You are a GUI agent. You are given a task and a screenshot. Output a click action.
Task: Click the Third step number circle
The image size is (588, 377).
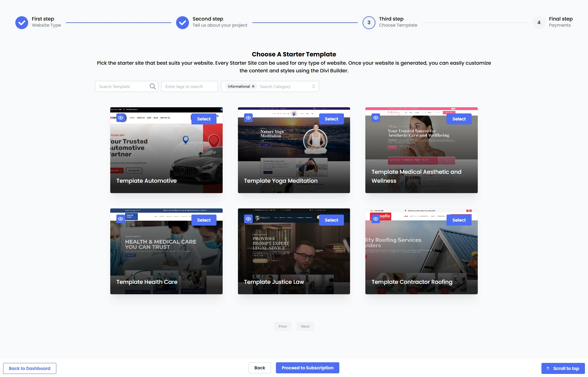[x=369, y=23]
